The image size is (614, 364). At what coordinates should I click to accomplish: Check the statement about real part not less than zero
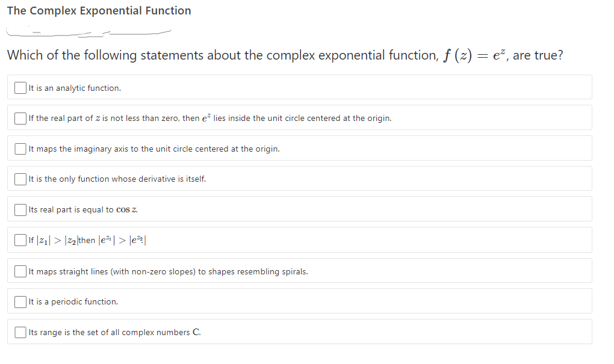[x=20, y=118]
